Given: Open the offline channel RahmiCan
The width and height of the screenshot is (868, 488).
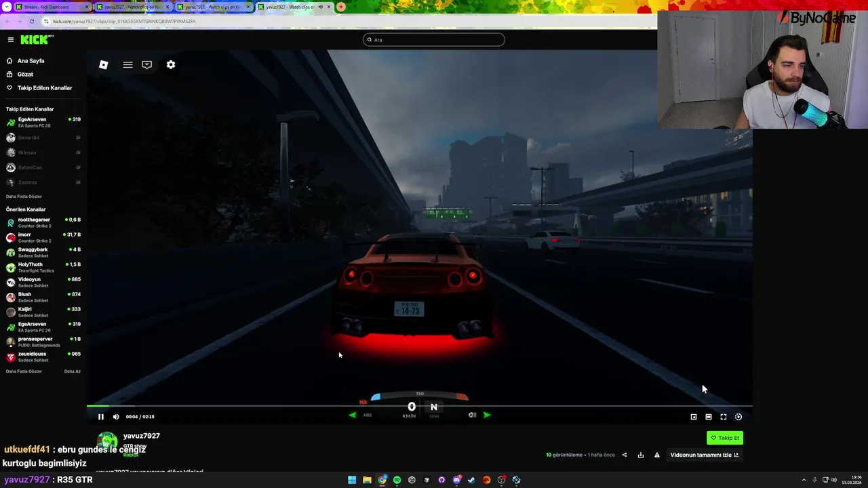Looking at the screenshot, I should pyautogui.click(x=43, y=167).
